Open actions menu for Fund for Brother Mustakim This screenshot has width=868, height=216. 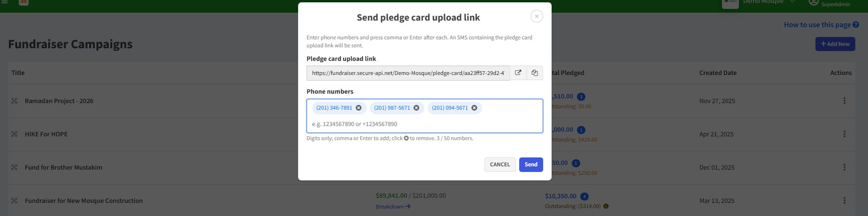844,167
